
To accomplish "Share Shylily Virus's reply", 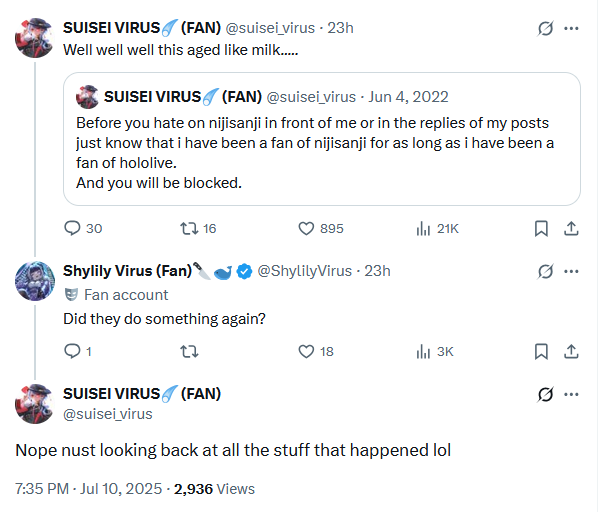I will click(x=571, y=351).
